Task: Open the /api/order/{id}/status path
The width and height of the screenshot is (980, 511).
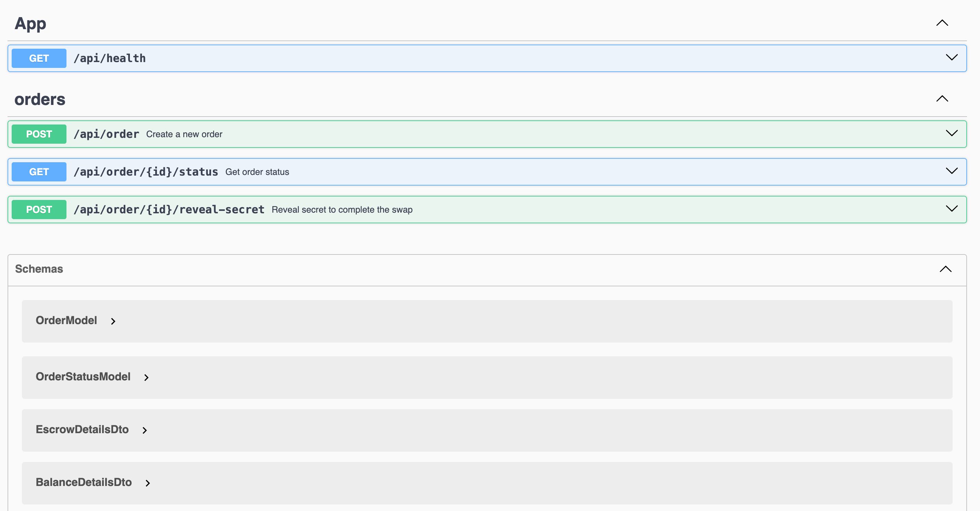Action: pos(146,172)
